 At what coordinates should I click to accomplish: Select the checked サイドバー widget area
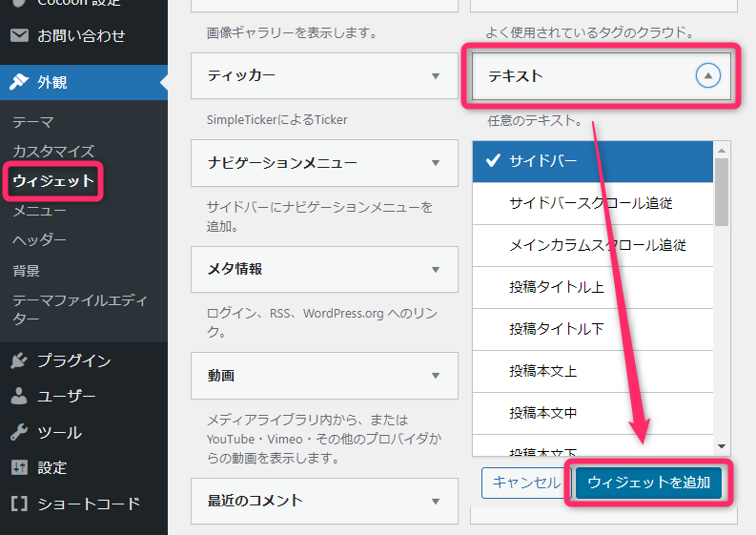592,161
